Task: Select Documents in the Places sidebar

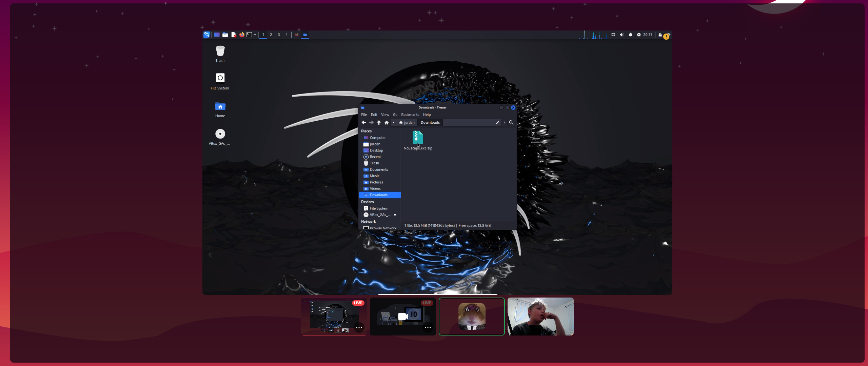Action: [x=379, y=169]
